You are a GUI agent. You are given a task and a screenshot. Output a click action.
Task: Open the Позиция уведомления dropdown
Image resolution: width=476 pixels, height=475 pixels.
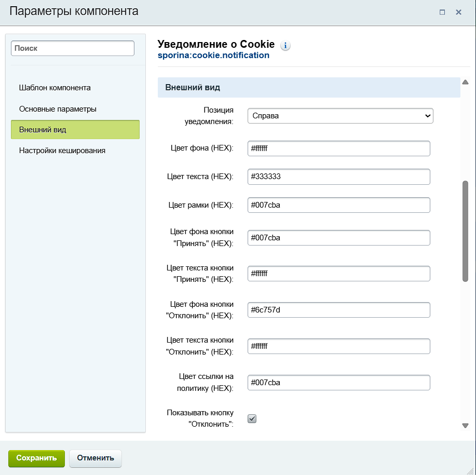pos(340,116)
